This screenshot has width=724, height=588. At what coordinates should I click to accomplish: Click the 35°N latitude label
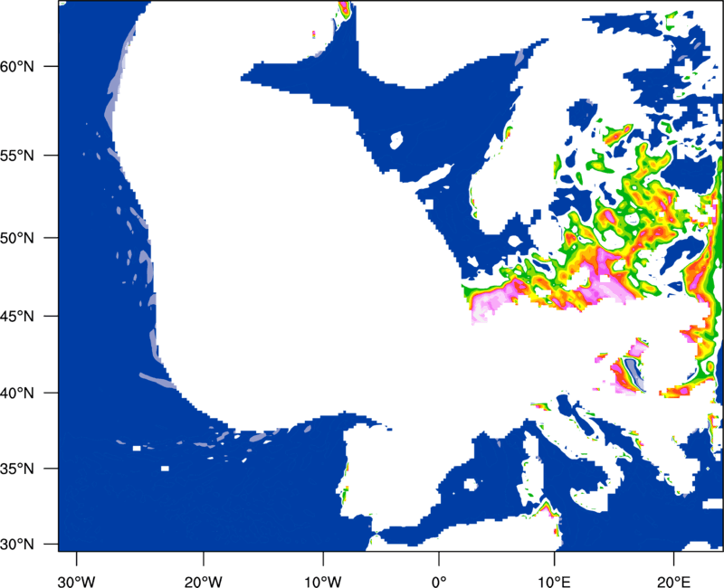[x=17, y=469]
